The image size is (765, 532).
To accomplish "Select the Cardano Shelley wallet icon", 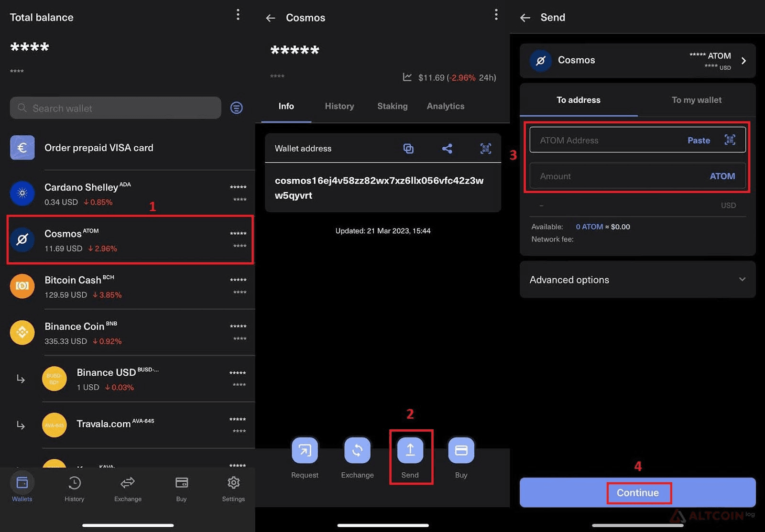I will (22, 193).
